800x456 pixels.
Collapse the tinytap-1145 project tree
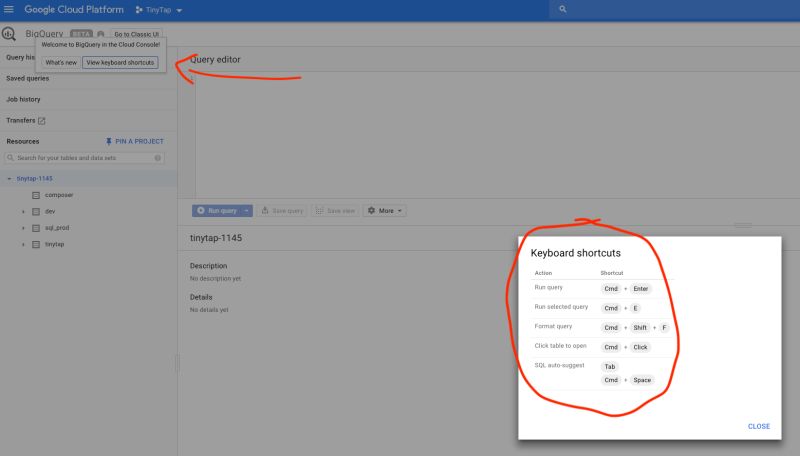coord(9,179)
